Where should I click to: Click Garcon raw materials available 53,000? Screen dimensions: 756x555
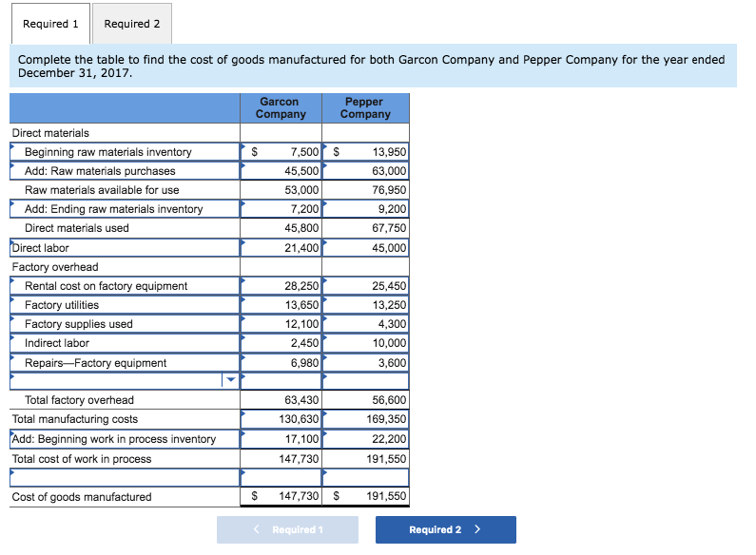(281, 190)
